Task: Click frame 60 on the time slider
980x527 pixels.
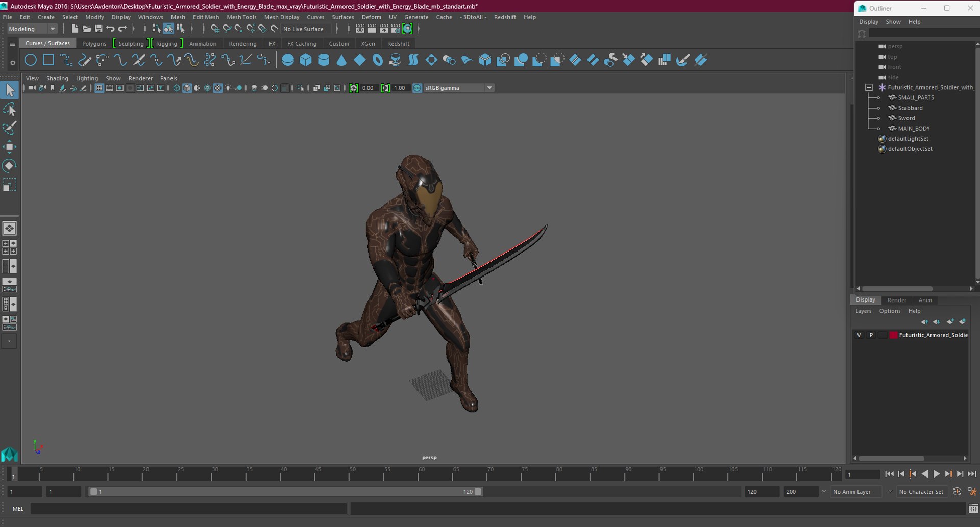Action: tap(422, 474)
